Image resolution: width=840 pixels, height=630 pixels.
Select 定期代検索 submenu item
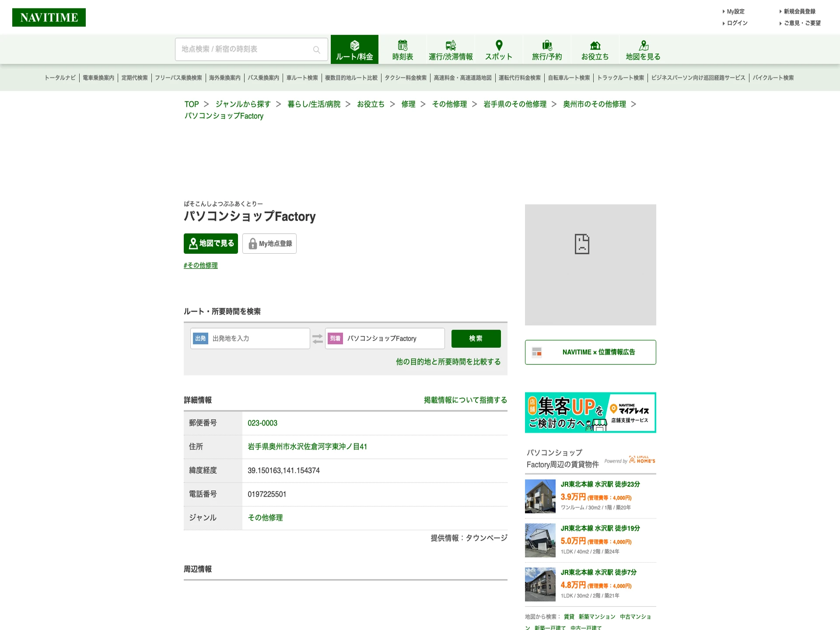point(134,78)
